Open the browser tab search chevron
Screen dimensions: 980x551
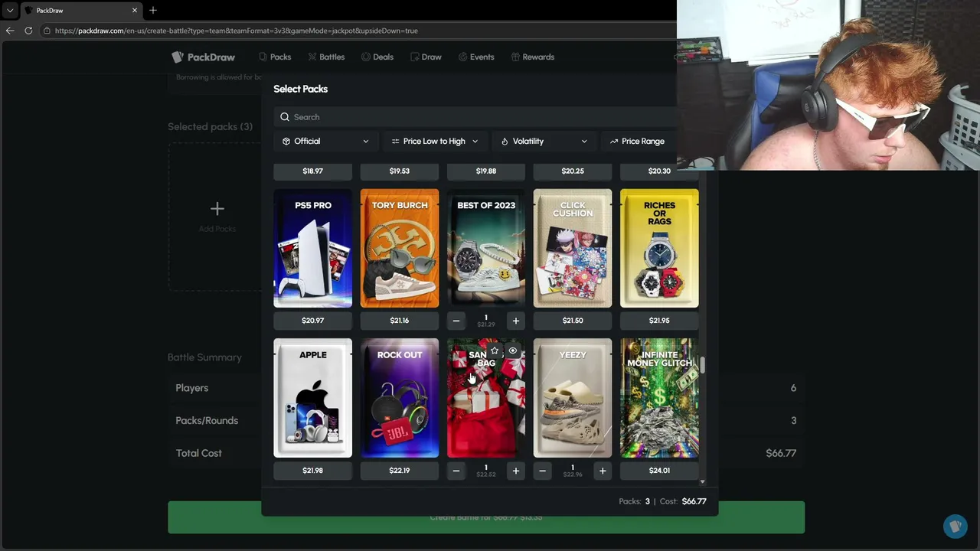(x=10, y=10)
